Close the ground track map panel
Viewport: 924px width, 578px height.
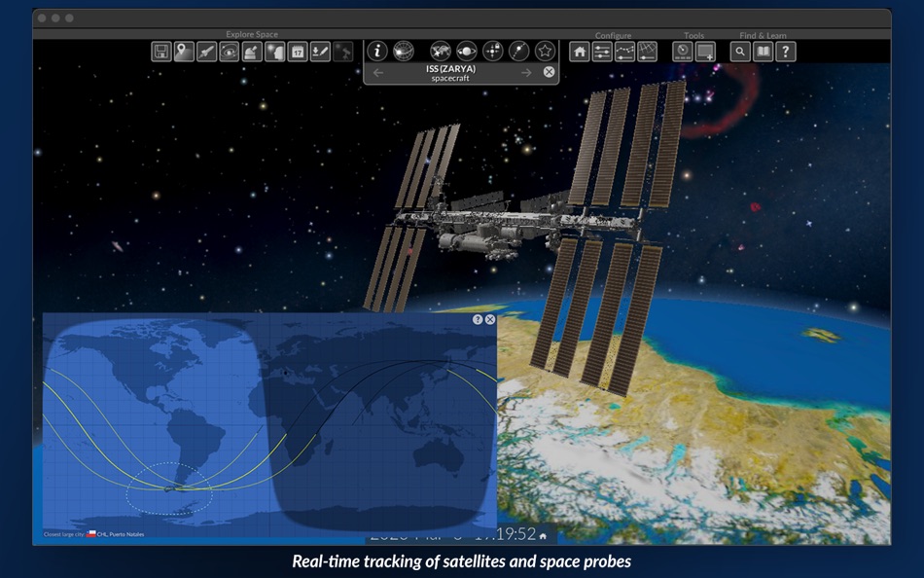point(489,320)
